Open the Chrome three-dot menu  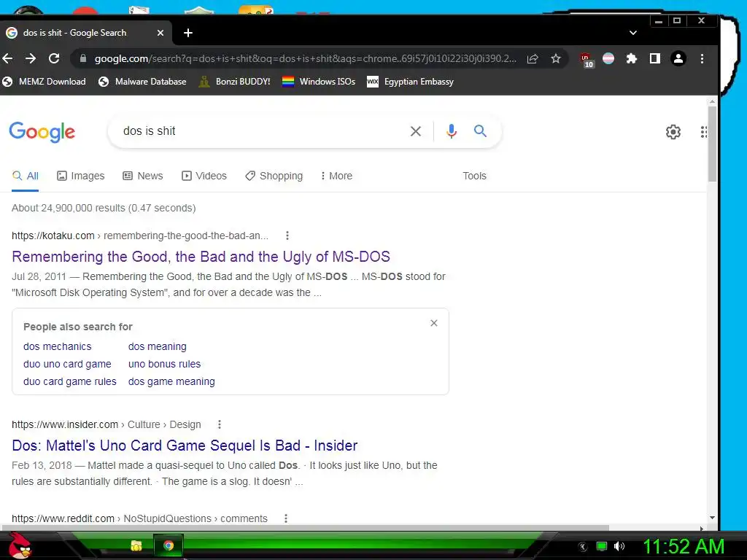(702, 58)
